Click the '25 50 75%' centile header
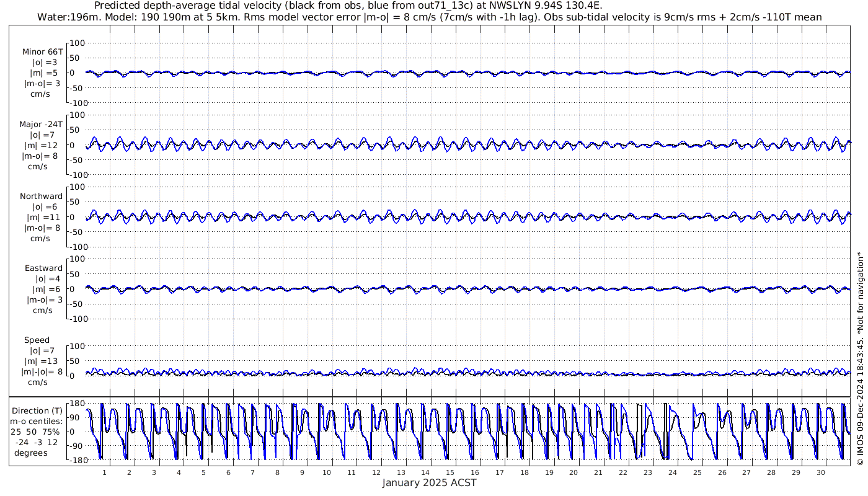This screenshot has width=868, height=496. coord(35,432)
